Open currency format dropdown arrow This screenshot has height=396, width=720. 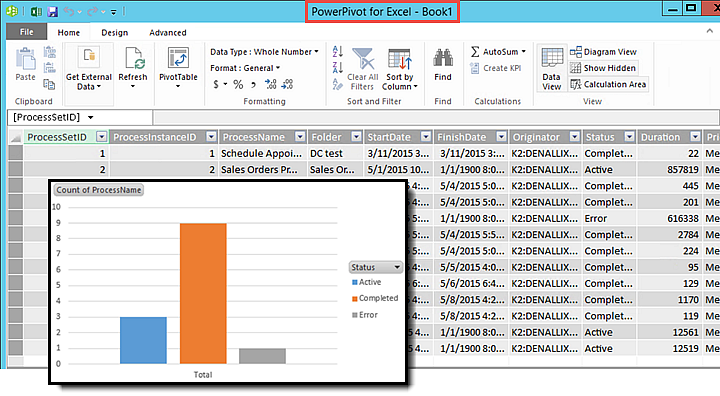point(225,84)
